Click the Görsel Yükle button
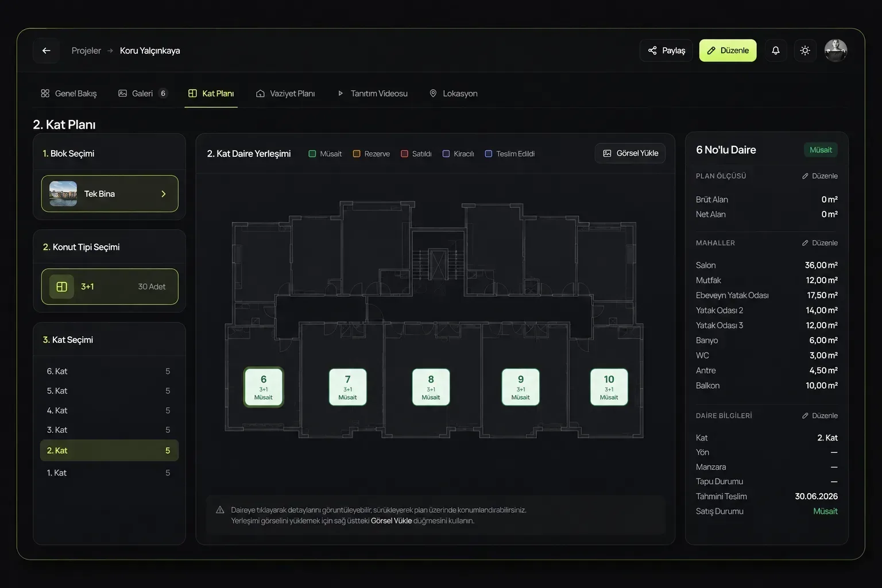Viewport: 882px width, 588px height. click(x=630, y=153)
